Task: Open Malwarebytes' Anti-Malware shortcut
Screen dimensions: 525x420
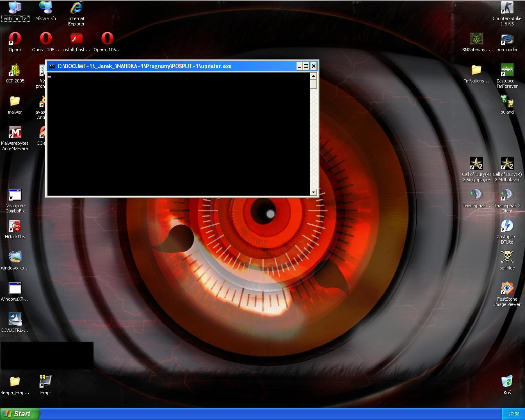Action: click(x=15, y=133)
